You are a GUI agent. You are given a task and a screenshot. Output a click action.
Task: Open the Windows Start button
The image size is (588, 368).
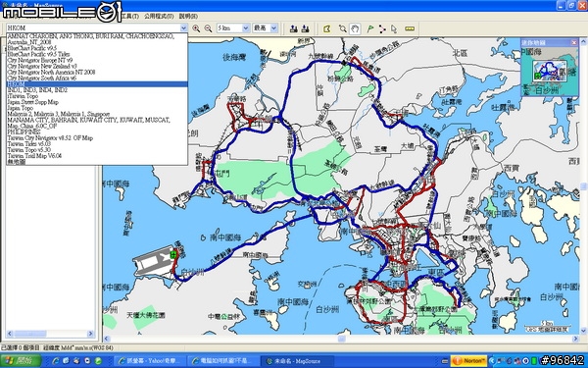(21, 361)
